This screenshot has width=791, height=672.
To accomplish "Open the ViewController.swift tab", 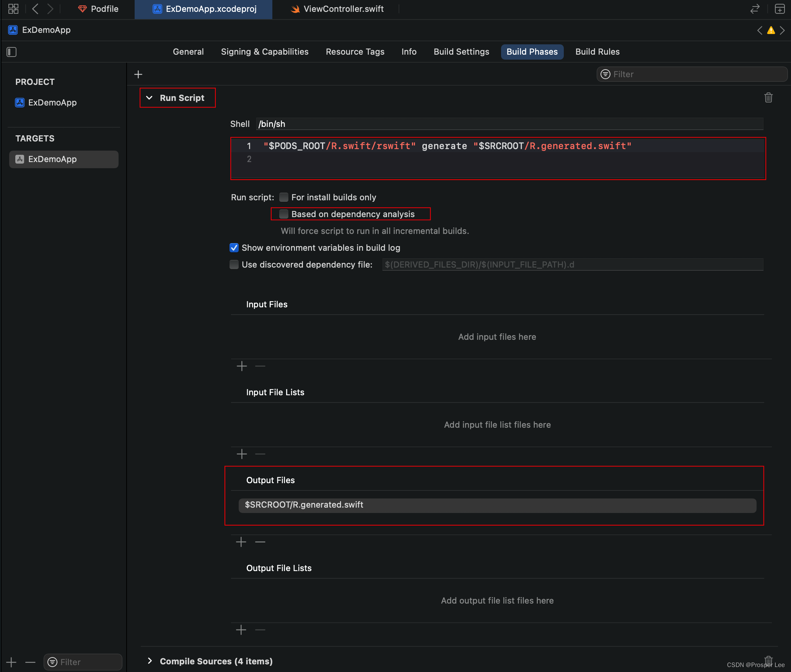I will click(x=337, y=9).
